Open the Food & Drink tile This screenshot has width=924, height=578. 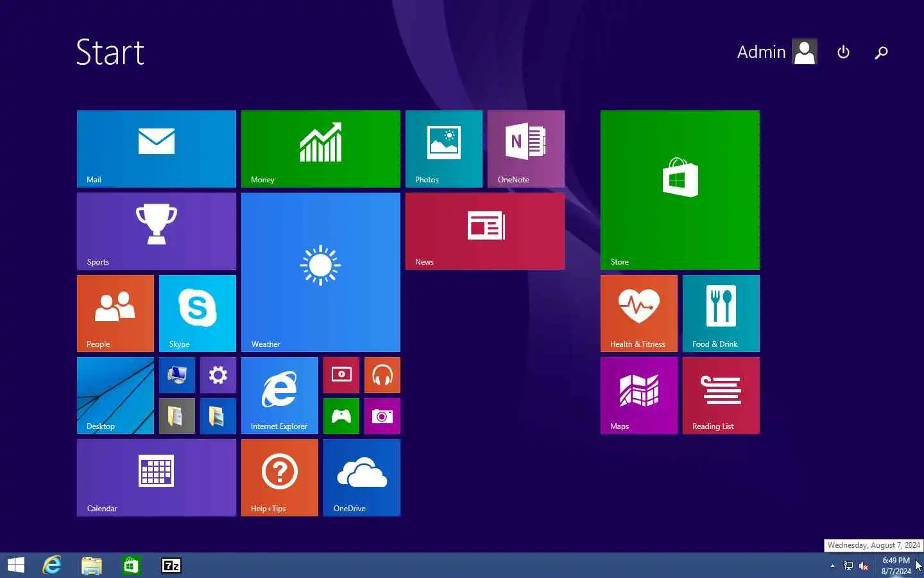[x=721, y=313]
